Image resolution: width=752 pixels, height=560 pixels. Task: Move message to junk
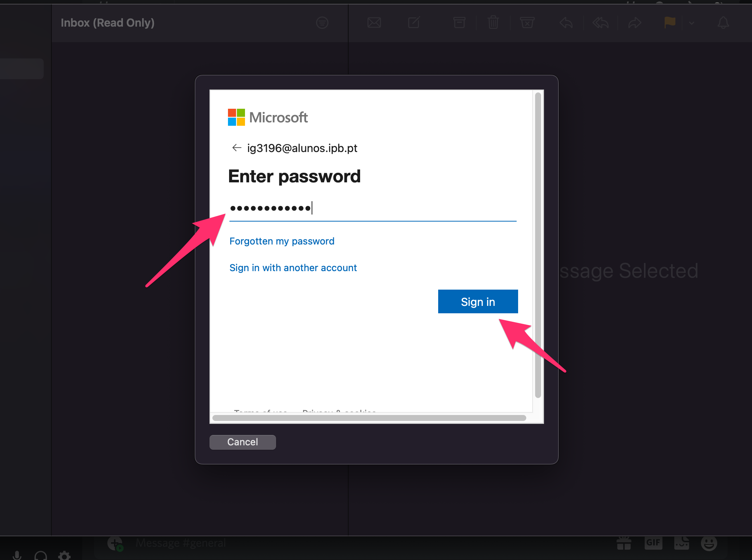tap(527, 23)
